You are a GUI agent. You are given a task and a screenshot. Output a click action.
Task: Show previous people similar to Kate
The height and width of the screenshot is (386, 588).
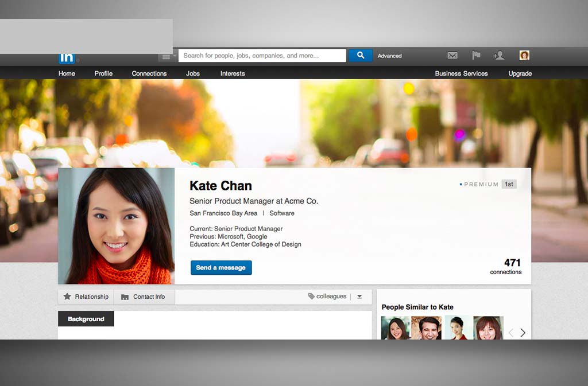tap(510, 333)
